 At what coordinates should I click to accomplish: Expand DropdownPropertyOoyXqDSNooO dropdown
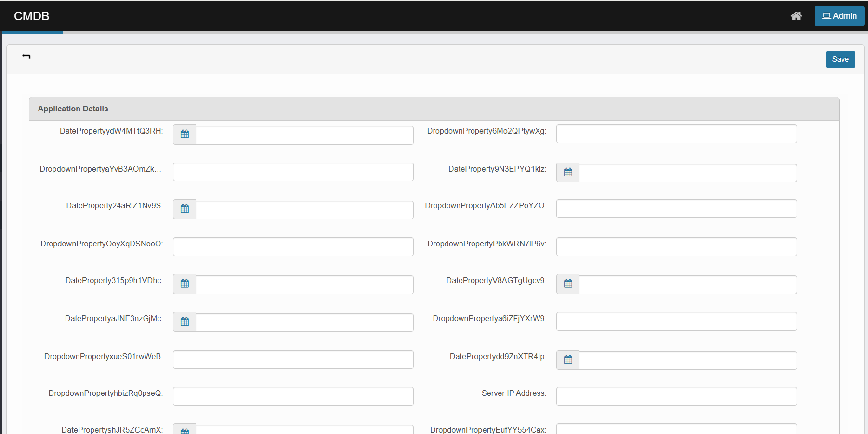[293, 247]
